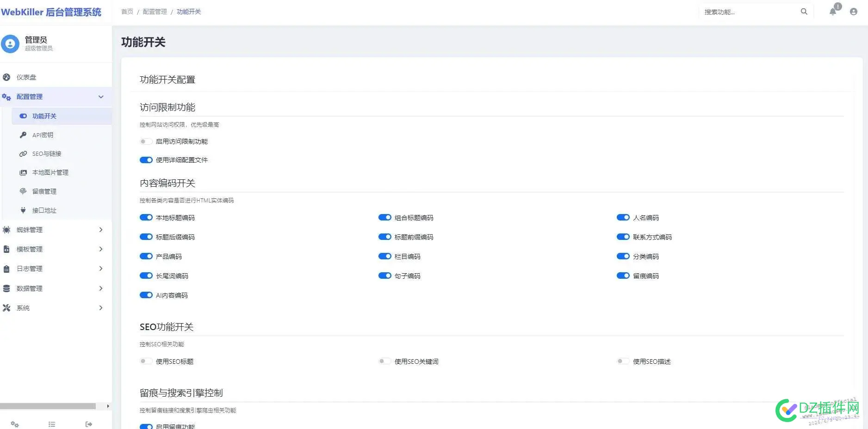Toggle the 长尾词编码 switch
The height and width of the screenshot is (429, 868).
pos(146,276)
